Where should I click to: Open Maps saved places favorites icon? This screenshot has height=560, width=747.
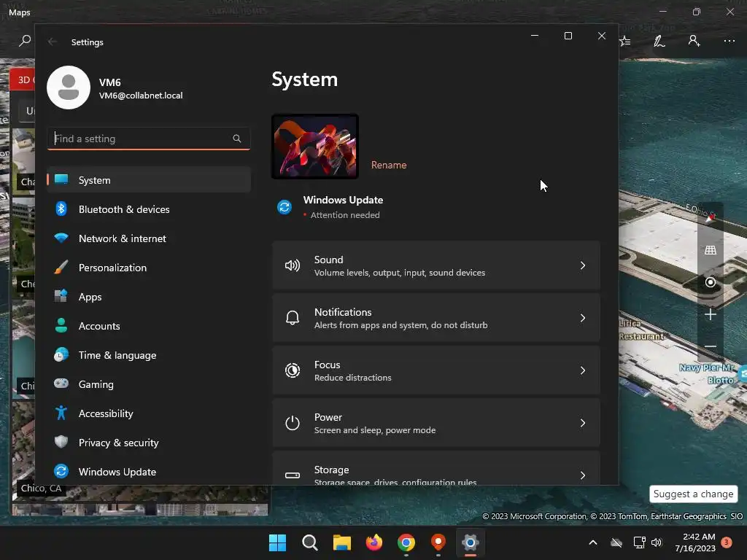coord(625,41)
